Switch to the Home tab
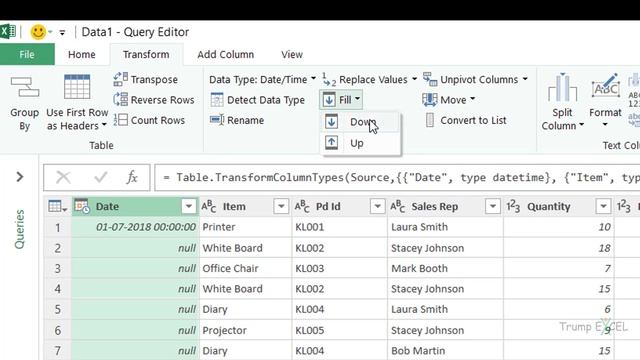Image resolution: width=640 pixels, height=360 pixels. tap(82, 54)
